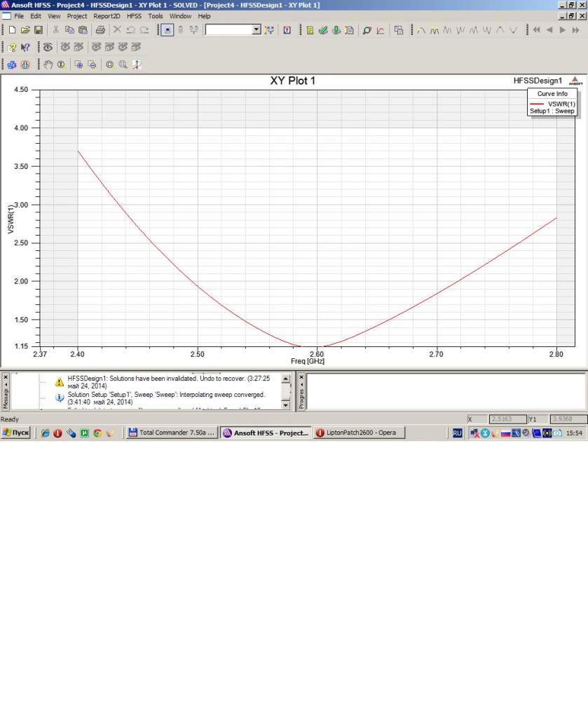Click the Redo arrow icon
The height and width of the screenshot is (718, 588).
144,30
